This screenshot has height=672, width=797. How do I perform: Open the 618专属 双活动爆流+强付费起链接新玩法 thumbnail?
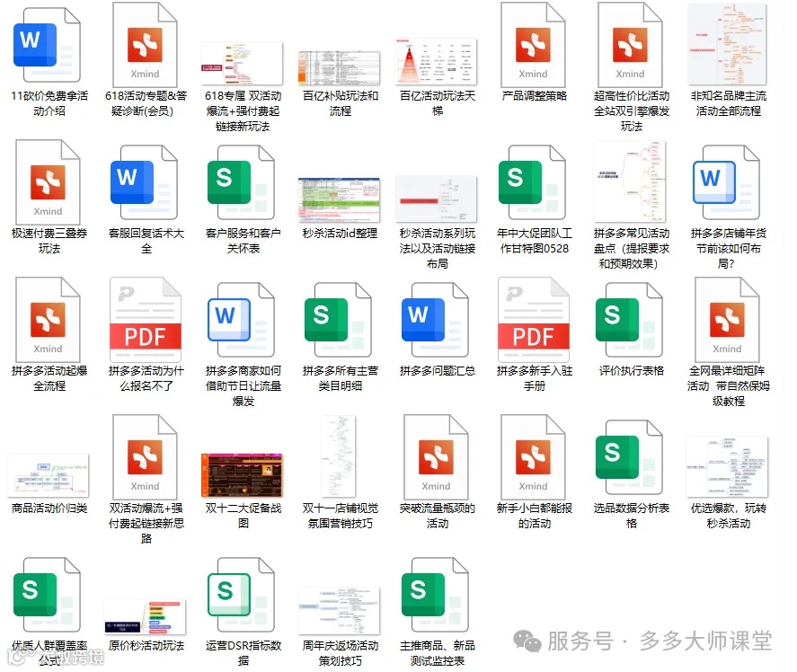coord(242,64)
